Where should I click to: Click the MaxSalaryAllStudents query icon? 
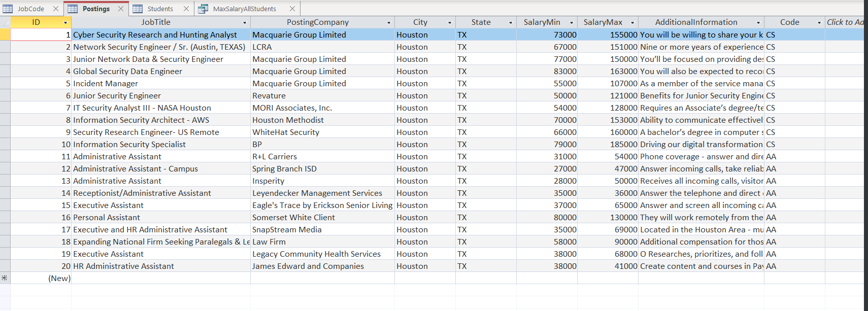203,9
